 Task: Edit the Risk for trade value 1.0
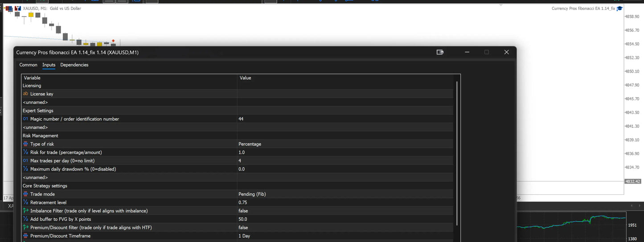pos(345,152)
